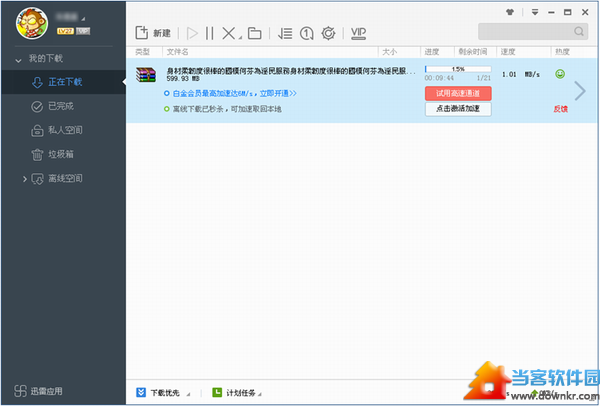Click the RAR archive file type icon

point(146,75)
